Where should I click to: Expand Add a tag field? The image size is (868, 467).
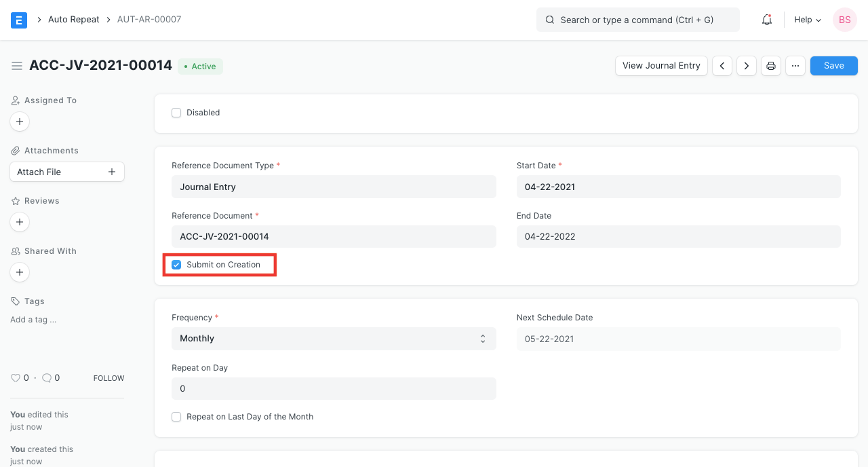33,319
